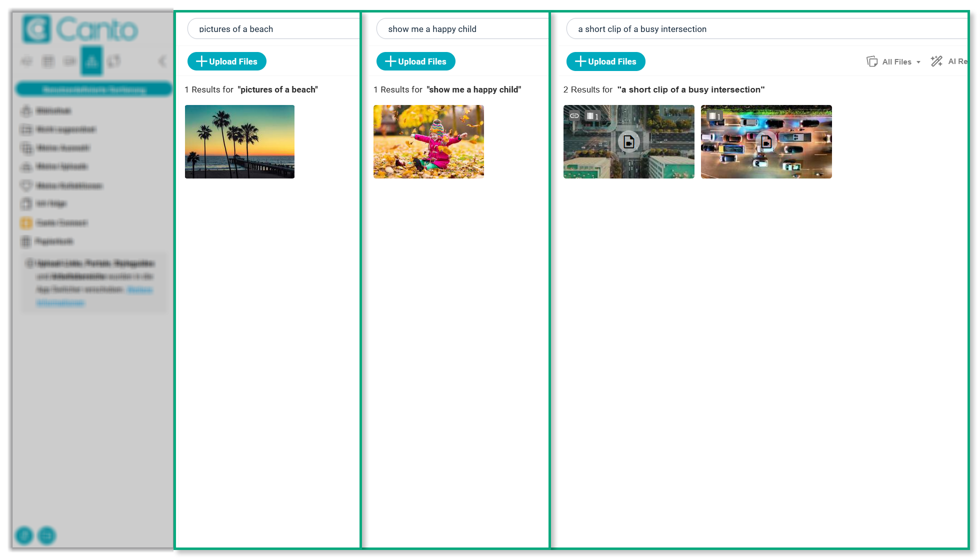The width and height of the screenshot is (980, 560).
Task: Open the palm tree beach sunset thumbnail
Action: click(x=239, y=141)
